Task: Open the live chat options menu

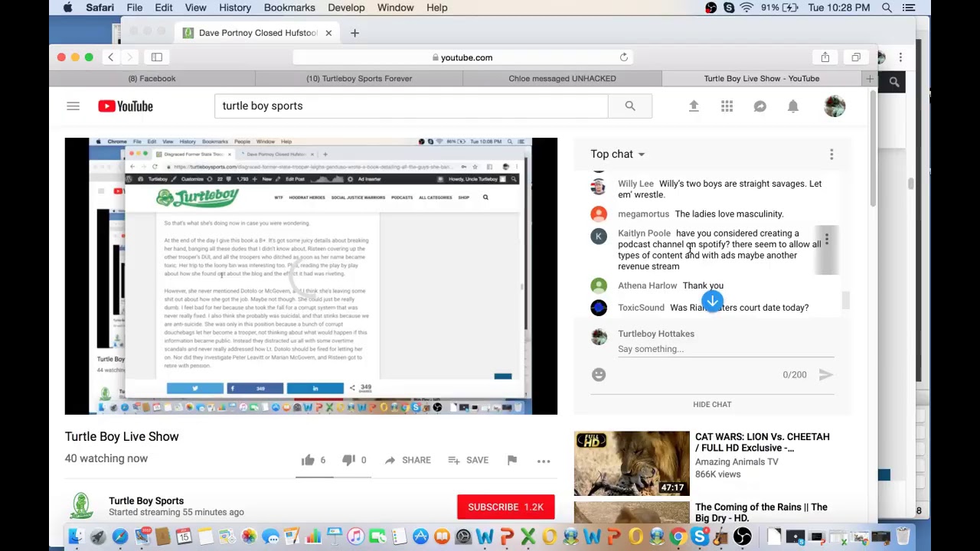Action: pos(831,155)
